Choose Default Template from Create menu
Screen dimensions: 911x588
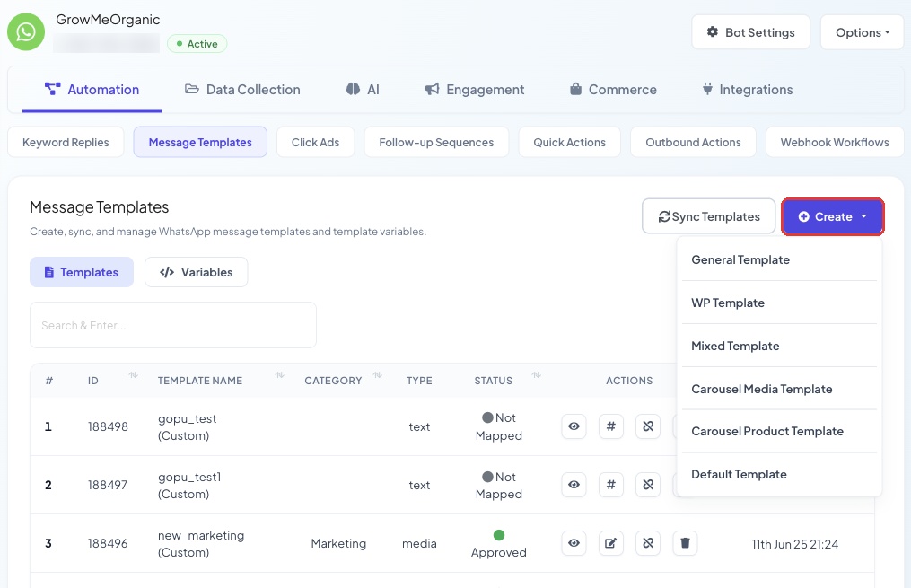[x=779, y=474]
